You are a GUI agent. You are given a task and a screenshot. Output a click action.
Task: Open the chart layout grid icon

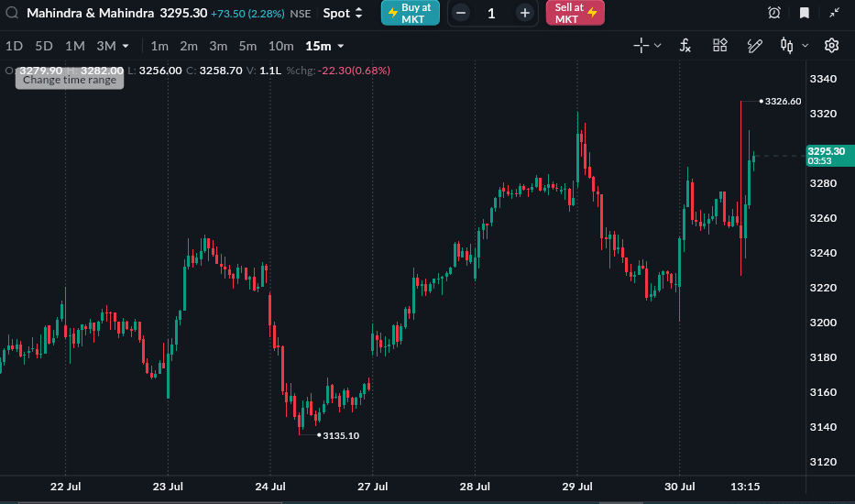click(720, 45)
